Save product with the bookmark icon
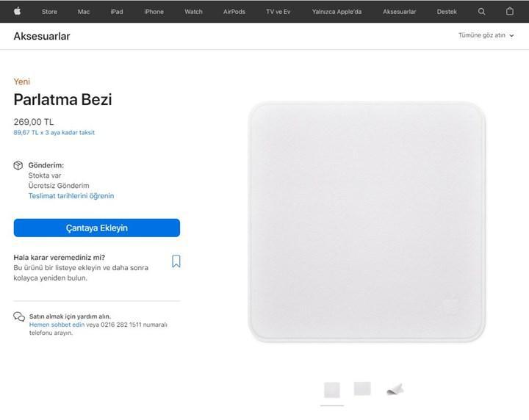Image resolution: width=529 pixels, height=420 pixels. pyautogui.click(x=176, y=261)
